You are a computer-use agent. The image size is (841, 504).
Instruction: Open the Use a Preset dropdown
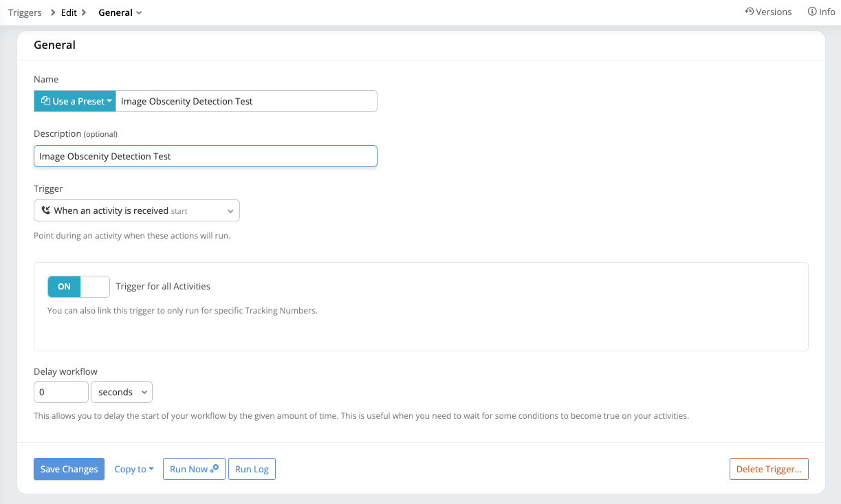(x=75, y=101)
